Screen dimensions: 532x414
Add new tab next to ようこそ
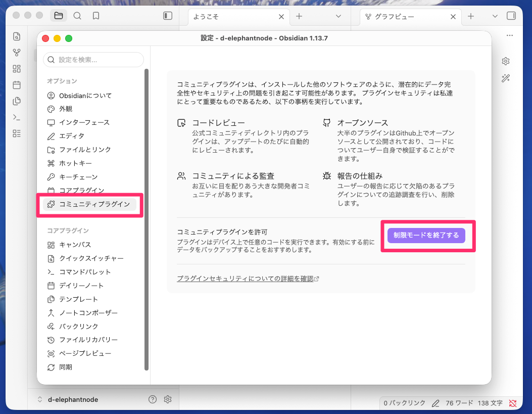[x=299, y=16]
